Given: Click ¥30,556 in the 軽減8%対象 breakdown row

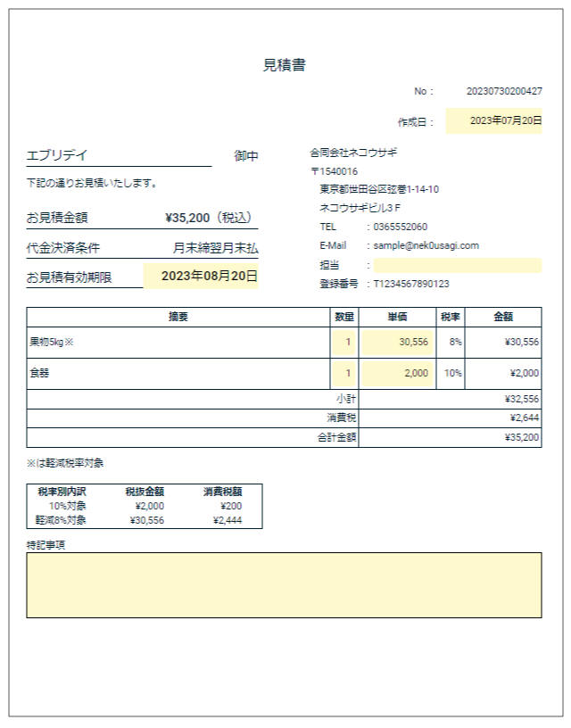Looking at the screenshot, I should [x=147, y=520].
